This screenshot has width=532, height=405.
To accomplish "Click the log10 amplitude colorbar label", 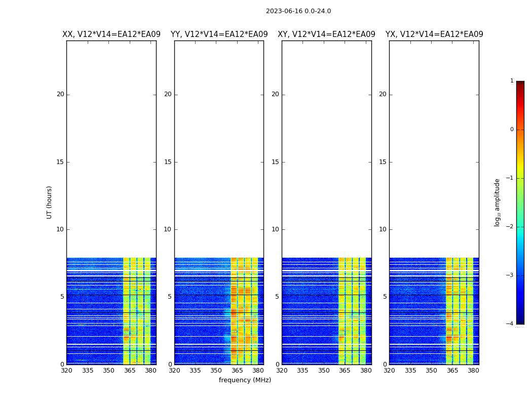I will click(497, 202).
